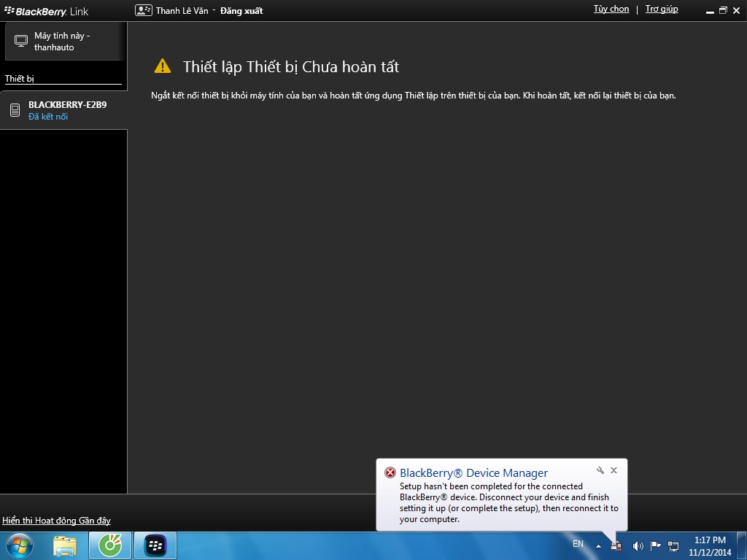Open the EN input language selector
Viewport: 747px width, 560px height.
click(578, 544)
